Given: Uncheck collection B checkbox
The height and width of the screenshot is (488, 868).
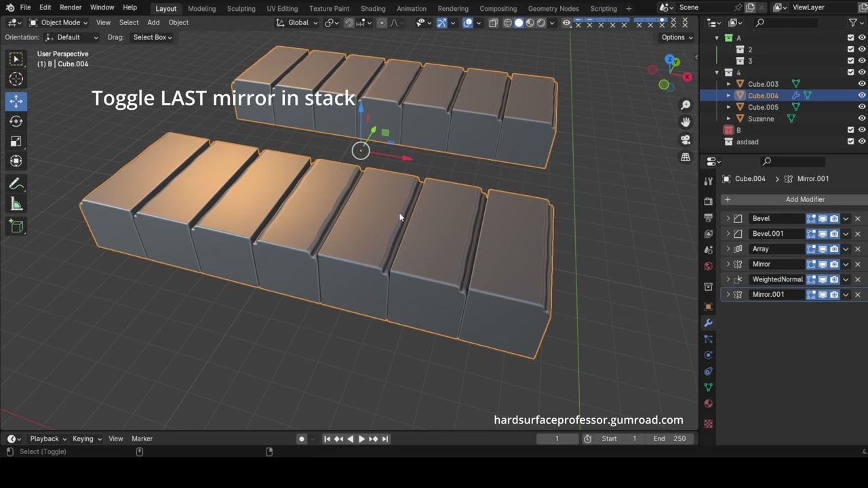Looking at the screenshot, I should (x=850, y=130).
